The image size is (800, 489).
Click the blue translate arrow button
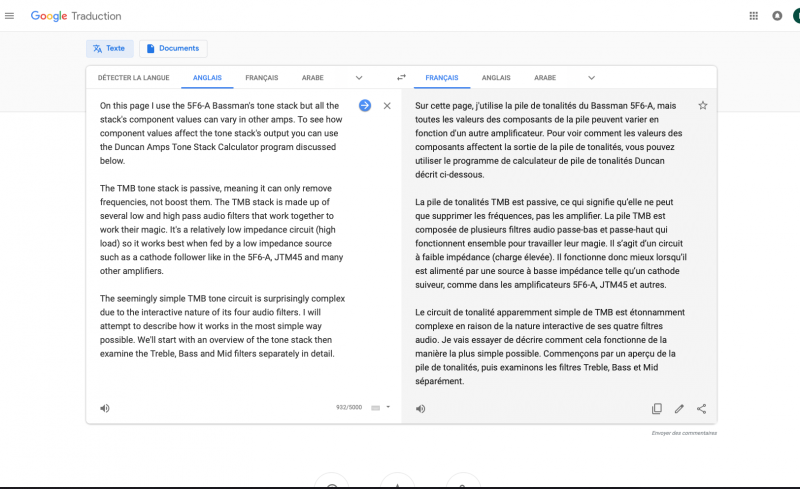[365, 105]
